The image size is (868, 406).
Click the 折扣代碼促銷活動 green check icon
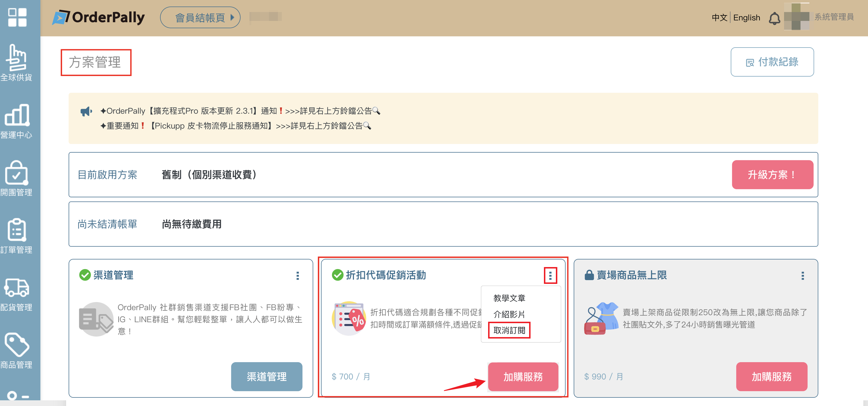tap(337, 275)
